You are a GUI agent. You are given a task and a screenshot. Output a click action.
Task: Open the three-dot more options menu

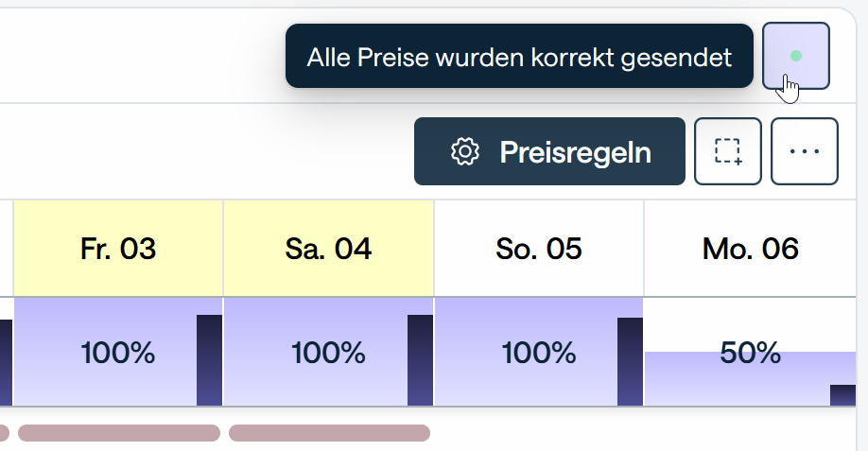(805, 151)
